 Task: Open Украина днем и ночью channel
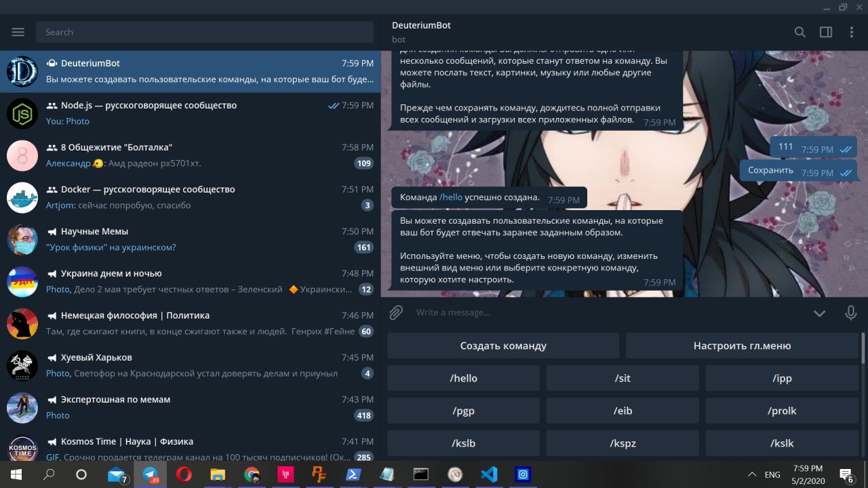tap(190, 282)
